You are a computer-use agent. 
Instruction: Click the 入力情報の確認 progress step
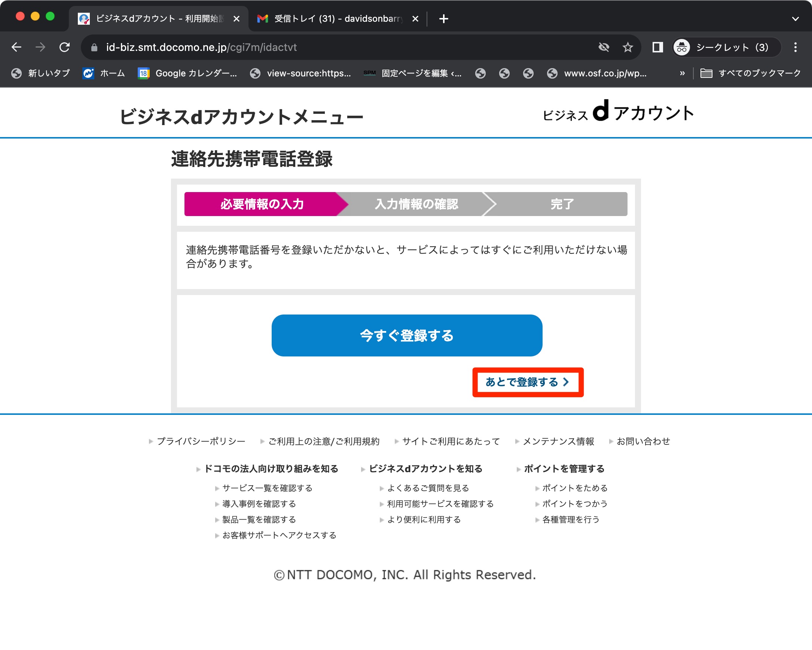click(416, 204)
